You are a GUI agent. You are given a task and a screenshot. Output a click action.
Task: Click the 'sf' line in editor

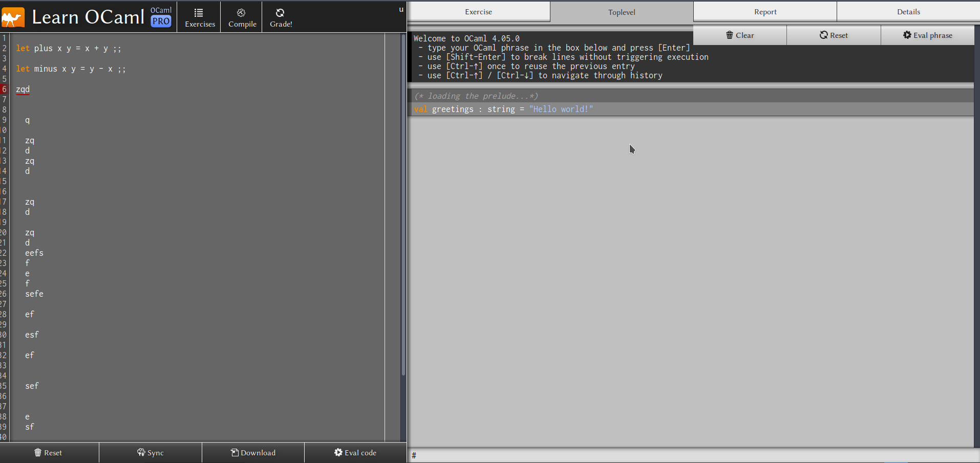pos(30,427)
